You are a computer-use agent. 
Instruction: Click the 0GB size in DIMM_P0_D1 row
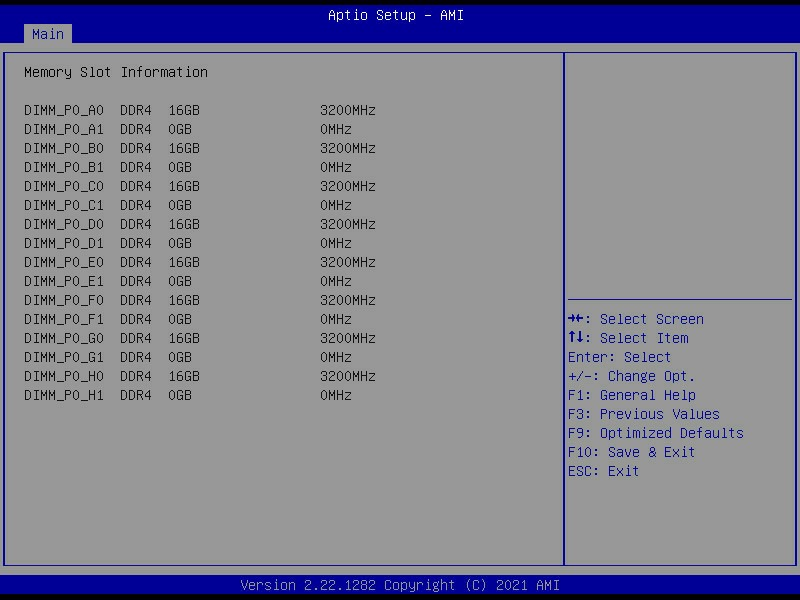(x=180, y=243)
